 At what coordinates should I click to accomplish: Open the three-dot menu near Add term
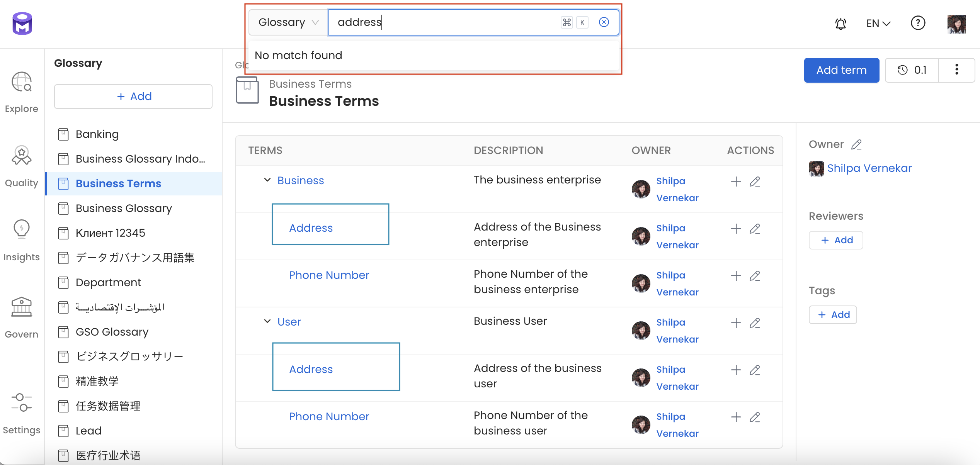pyautogui.click(x=957, y=70)
